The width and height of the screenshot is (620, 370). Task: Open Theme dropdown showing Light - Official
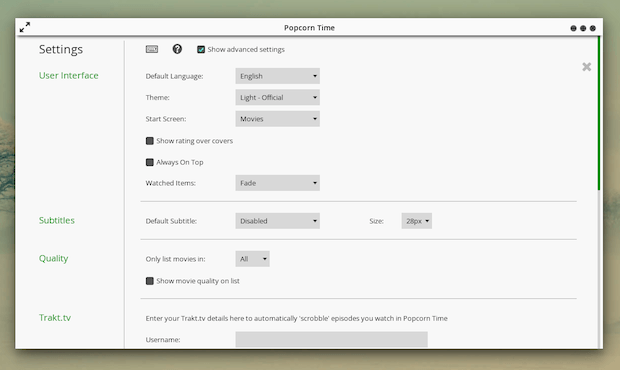tap(278, 97)
